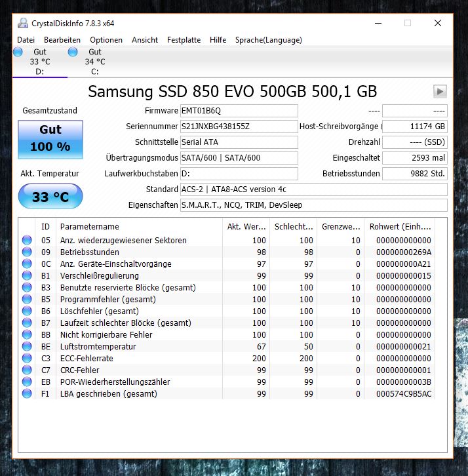Select 'Laufzeit schlechter Blöcke (gesamt)' row text

coord(126,323)
